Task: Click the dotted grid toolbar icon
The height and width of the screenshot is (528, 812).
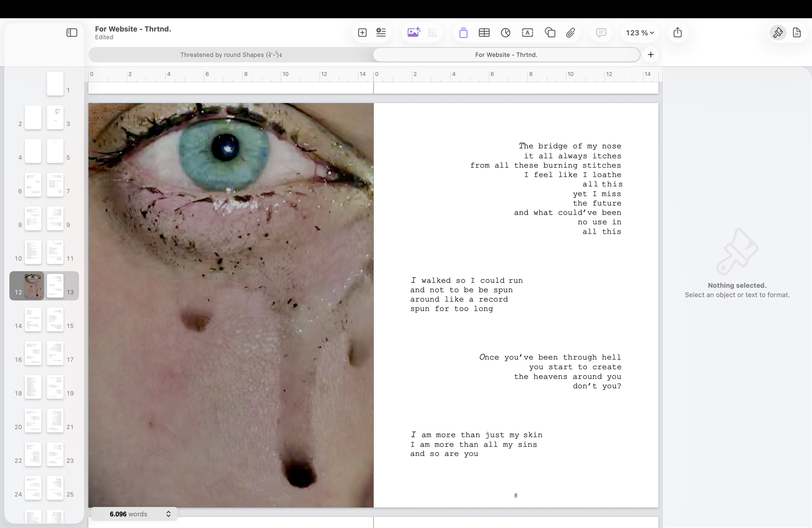Action: pos(433,33)
